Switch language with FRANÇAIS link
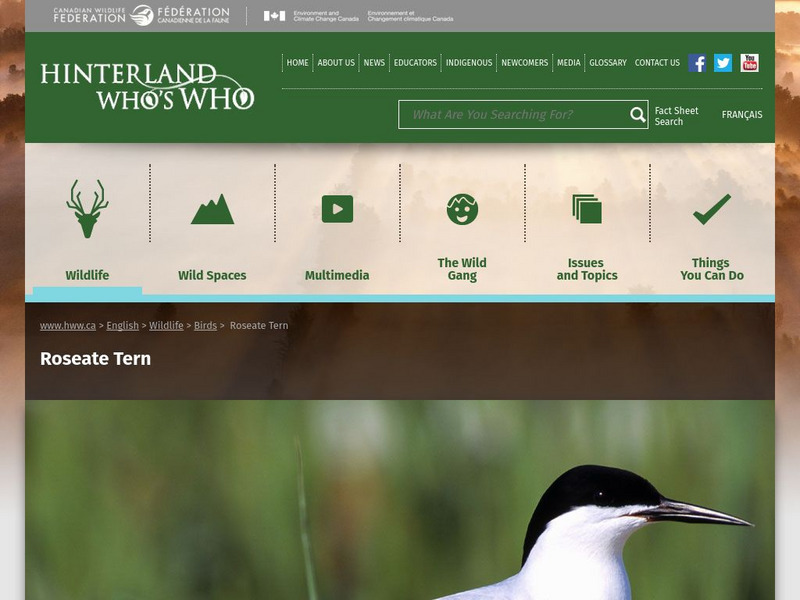 pyautogui.click(x=742, y=115)
